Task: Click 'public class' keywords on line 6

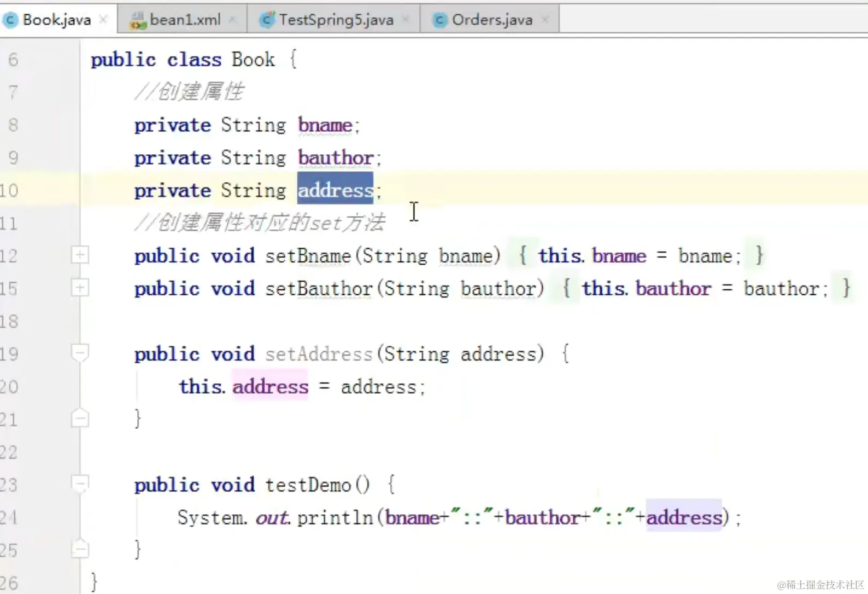Action: (x=156, y=60)
